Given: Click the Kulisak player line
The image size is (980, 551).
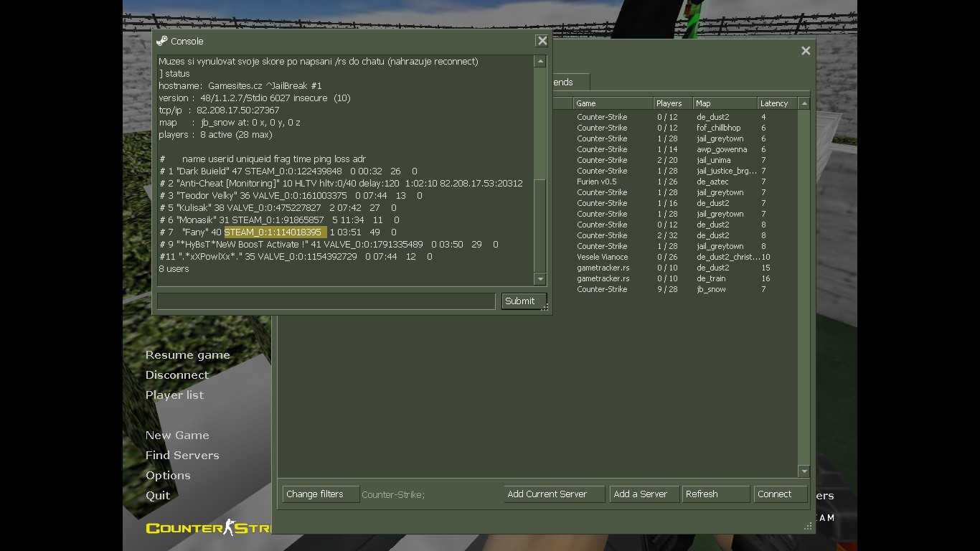Looking at the screenshot, I should click(278, 208).
